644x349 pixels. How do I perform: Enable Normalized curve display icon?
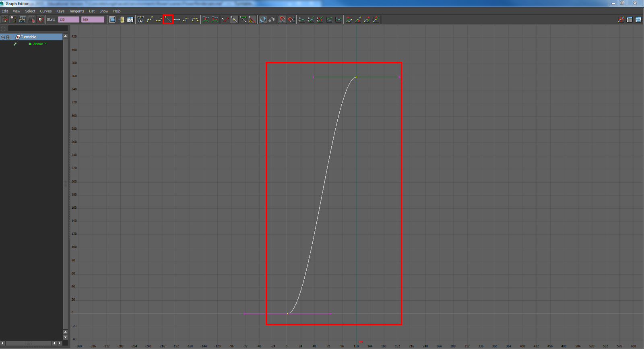[302, 19]
